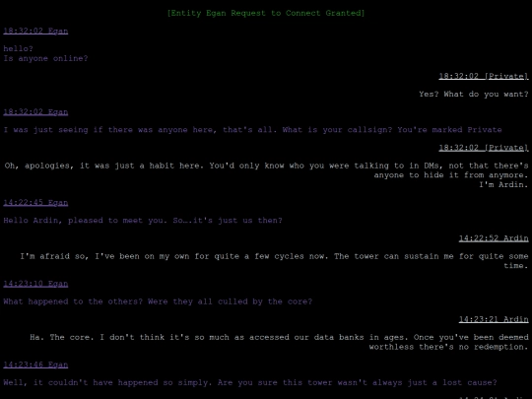This screenshot has height=399, width=532.
Task: Open the 14:22:45 Egan message header
Action: click(x=35, y=203)
